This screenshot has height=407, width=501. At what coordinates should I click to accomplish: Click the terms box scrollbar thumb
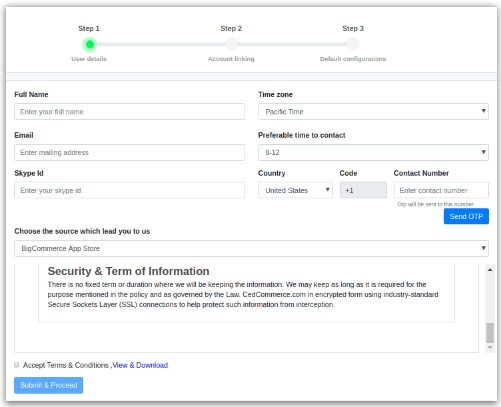pyautogui.click(x=490, y=333)
